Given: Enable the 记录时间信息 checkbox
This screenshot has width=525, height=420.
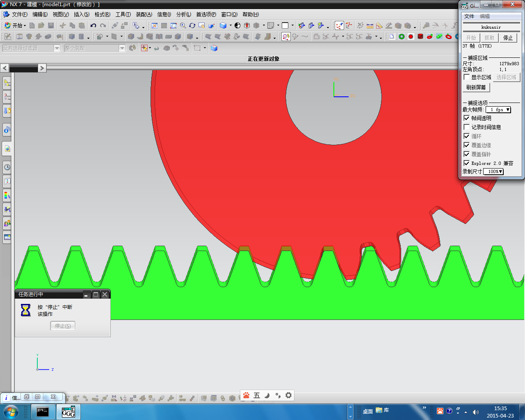Looking at the screenshot, I should coord(466,127).
